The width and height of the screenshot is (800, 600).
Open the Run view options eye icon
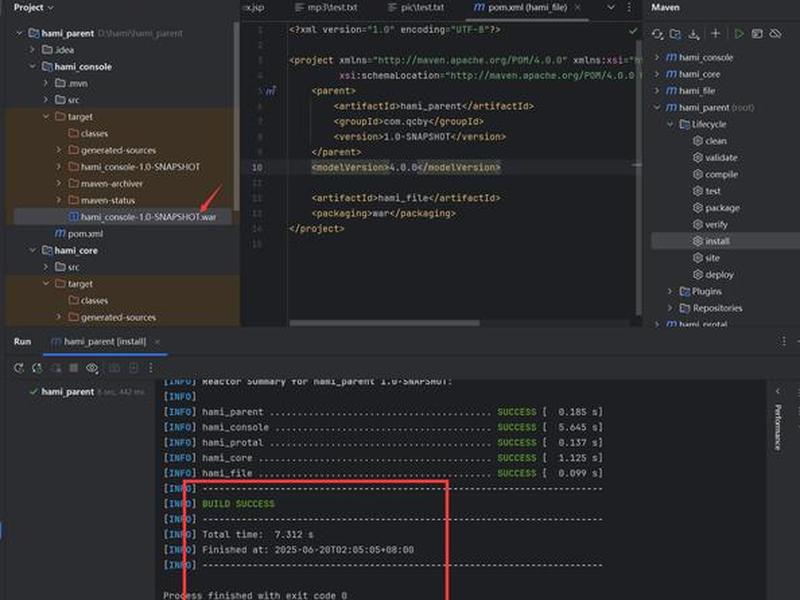[x=92, y=368]
